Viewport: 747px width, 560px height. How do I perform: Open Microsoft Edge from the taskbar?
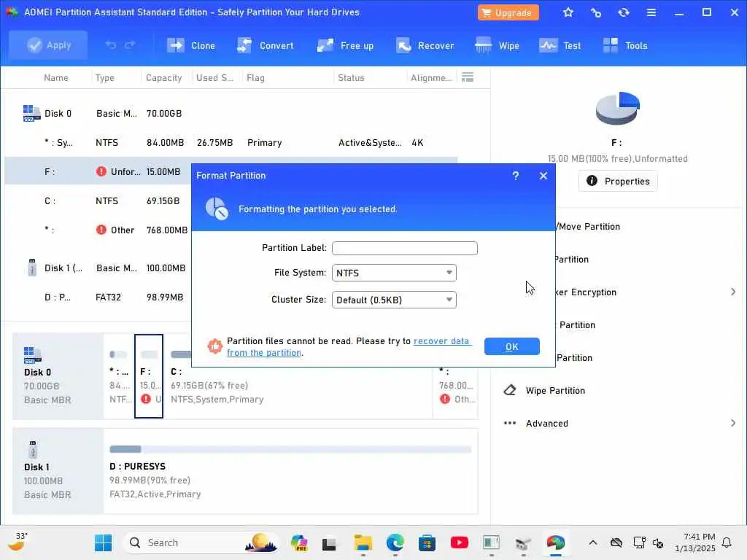(x=395, y=542)
